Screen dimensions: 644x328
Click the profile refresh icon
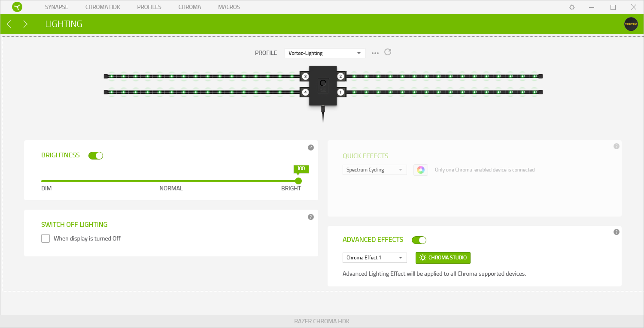click(388, 52)
